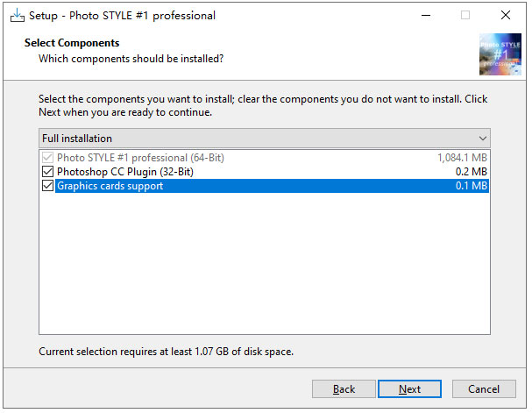Click the Photo STYLE #1 product thumbnail

coord(500,54)
